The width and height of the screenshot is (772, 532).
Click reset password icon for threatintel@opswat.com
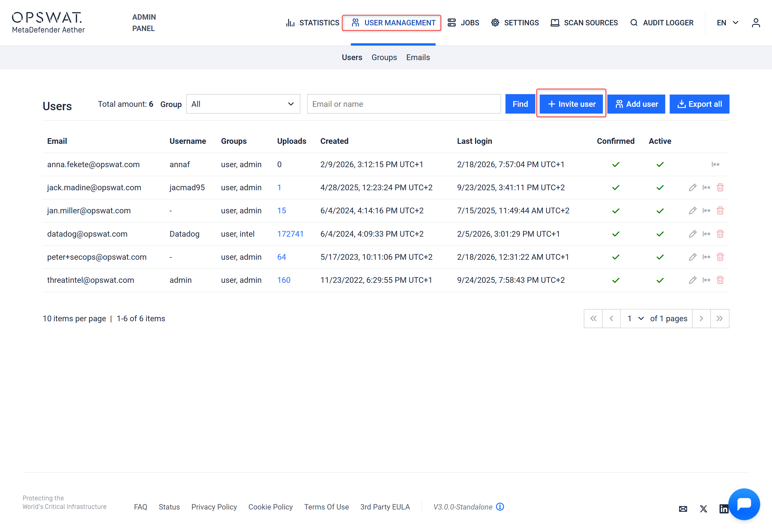(706, 280)
